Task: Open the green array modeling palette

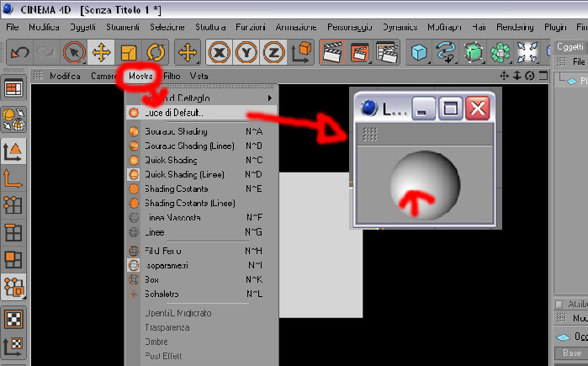Action: pos(501,52)
